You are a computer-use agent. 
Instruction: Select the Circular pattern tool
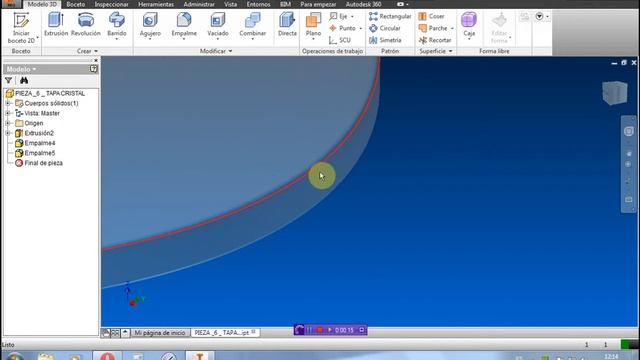pos(384,28)
